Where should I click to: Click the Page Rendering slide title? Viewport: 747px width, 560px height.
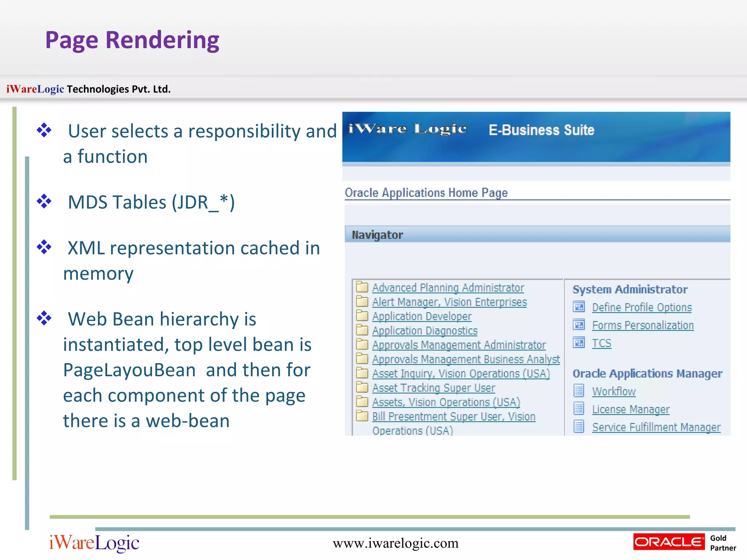[x=132, y=40]
